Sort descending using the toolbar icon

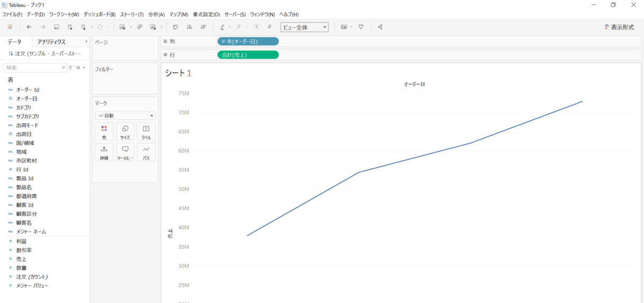[203, 27]
